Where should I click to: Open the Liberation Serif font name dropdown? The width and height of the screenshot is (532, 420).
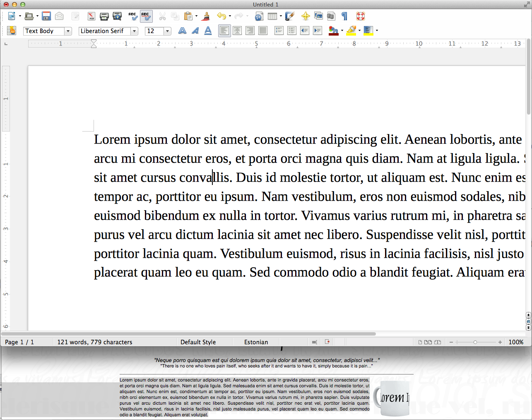[x=134, y=31]
